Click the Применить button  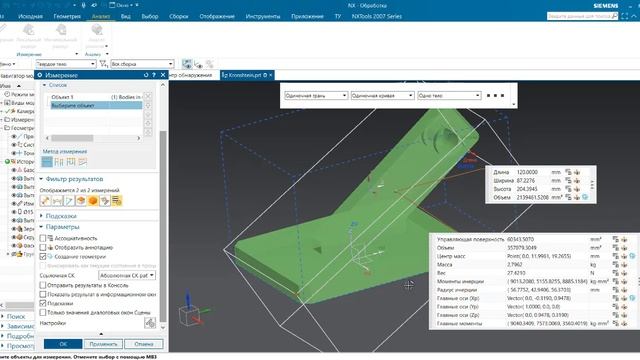(x=103, y=344)
